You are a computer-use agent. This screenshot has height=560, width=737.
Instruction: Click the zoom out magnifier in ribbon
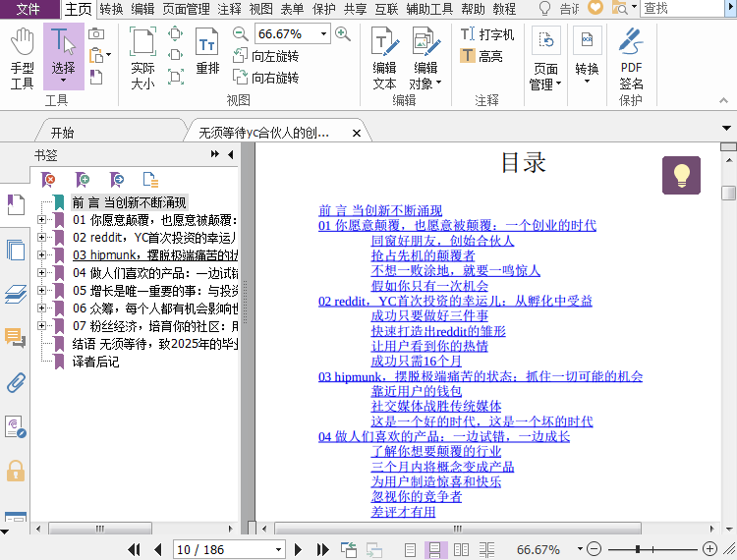(x=240, y=33)
